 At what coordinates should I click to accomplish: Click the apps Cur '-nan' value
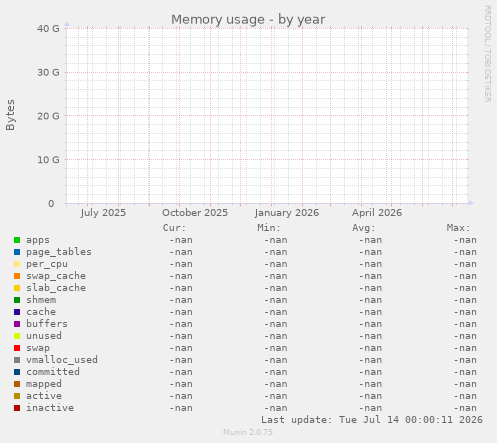tap(181, 240)
